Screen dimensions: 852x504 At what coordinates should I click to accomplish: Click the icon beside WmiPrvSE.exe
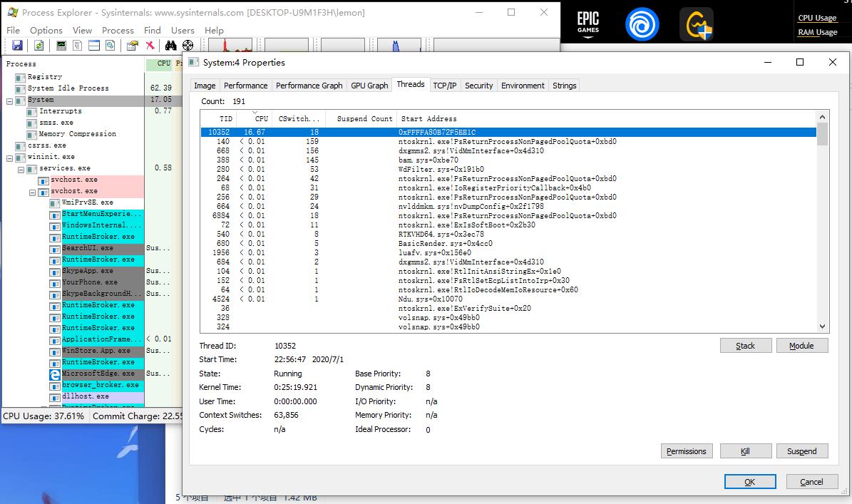[54, 203]
